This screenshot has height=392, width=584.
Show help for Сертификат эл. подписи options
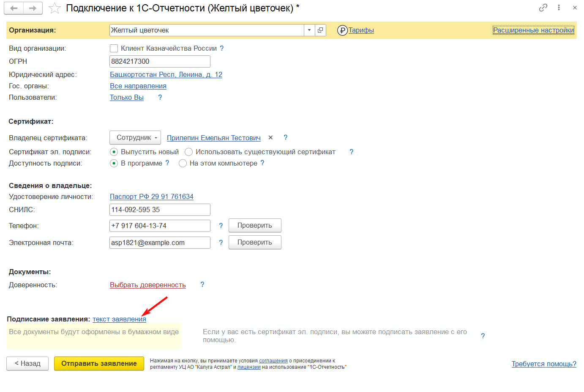pos(352,152)
